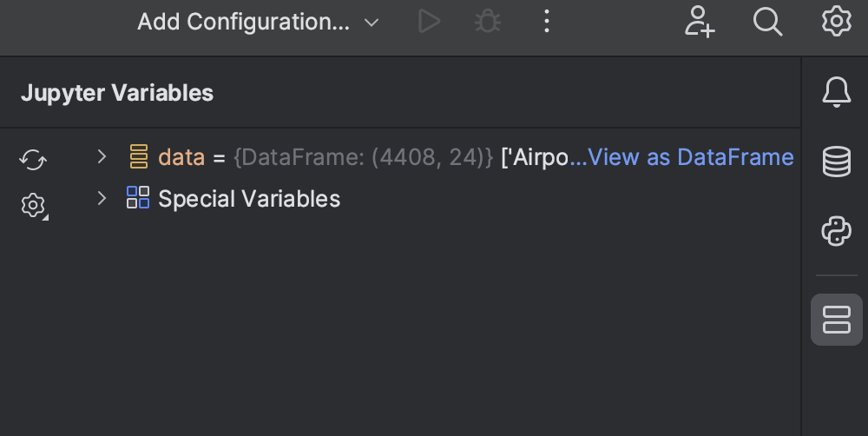Viewport: 868px width, 436px height.
Task: Open IDE settings gear in top bar
Action: click(836, 22)
